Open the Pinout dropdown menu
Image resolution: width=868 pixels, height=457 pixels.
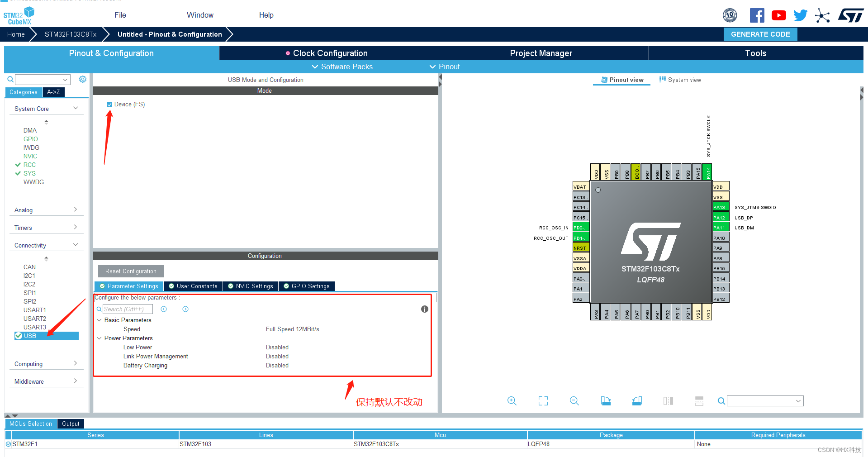pos(445,67)
